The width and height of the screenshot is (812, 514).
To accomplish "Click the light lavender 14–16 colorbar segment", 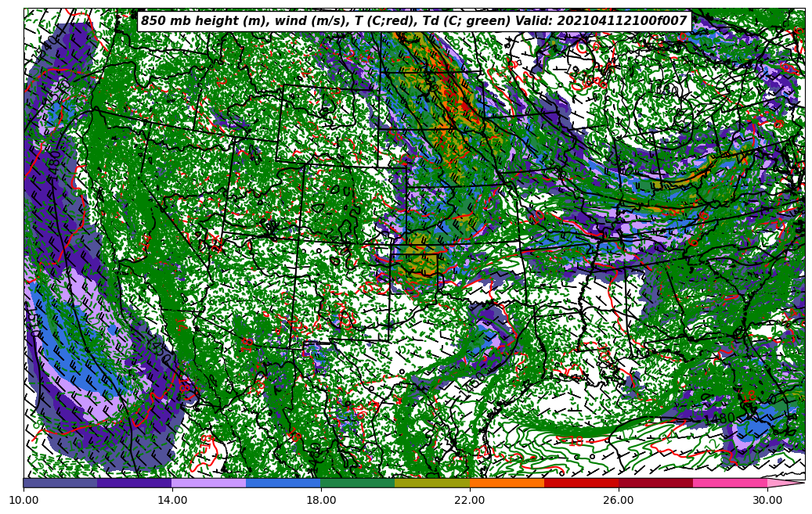I will [x=209, y=483].
